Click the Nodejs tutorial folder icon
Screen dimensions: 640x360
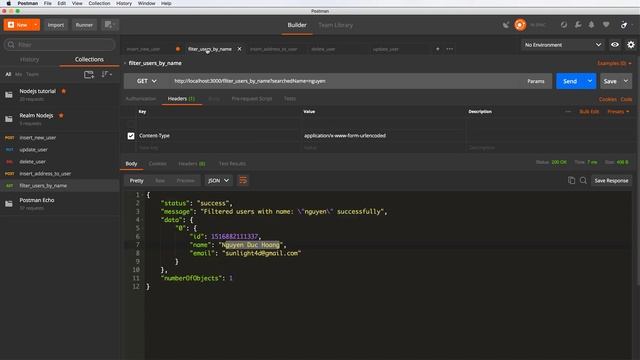(9, 95)
